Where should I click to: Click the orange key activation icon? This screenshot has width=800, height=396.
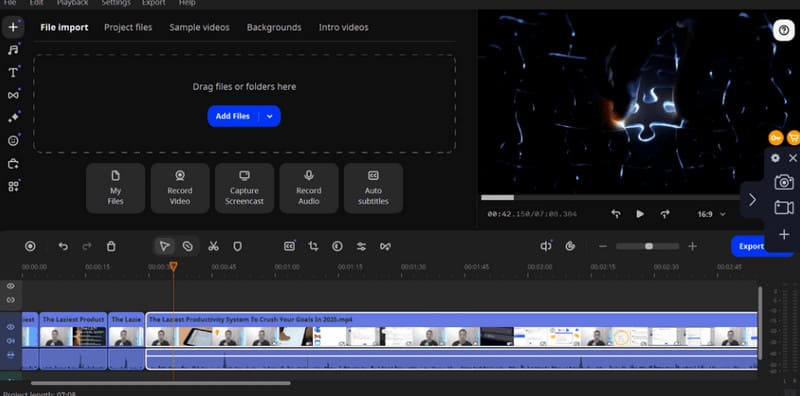(776, 138)
